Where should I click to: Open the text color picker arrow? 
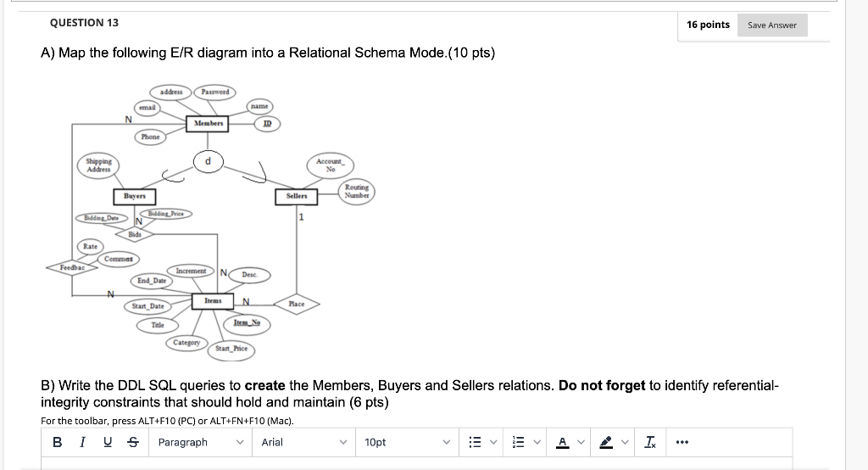581,442
